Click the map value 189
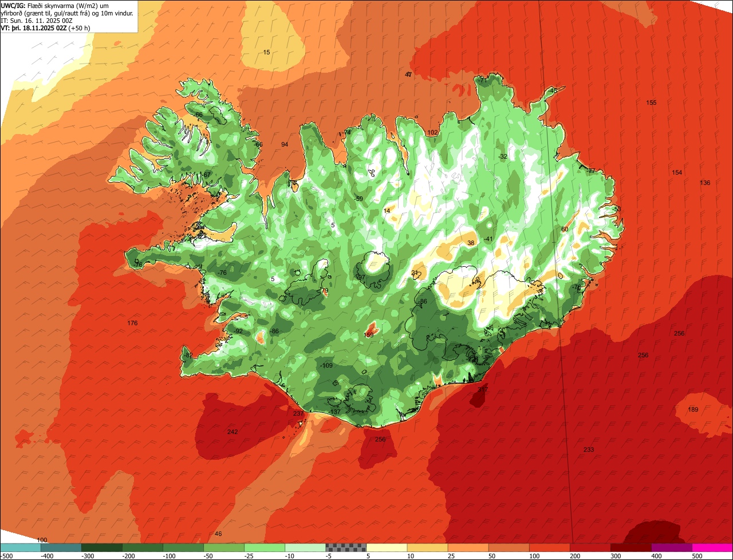 pyautogui.click(x=693, y=409)
